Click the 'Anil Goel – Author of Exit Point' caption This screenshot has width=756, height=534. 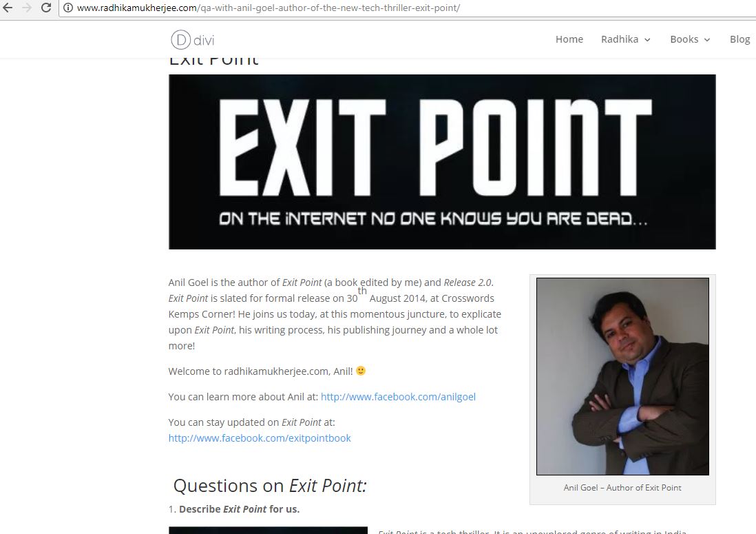pos(622,488)
